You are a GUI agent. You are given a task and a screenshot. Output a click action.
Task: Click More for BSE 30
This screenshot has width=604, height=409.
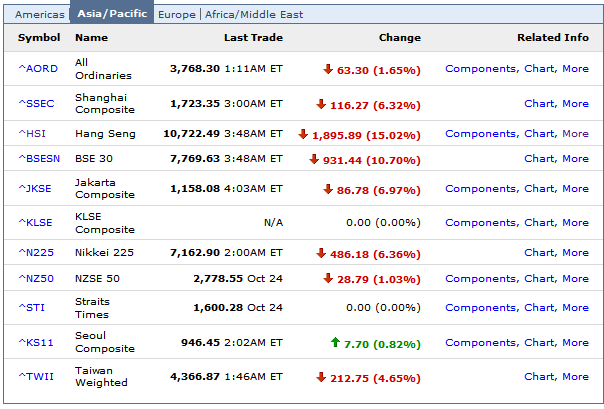tap(575, 159)
